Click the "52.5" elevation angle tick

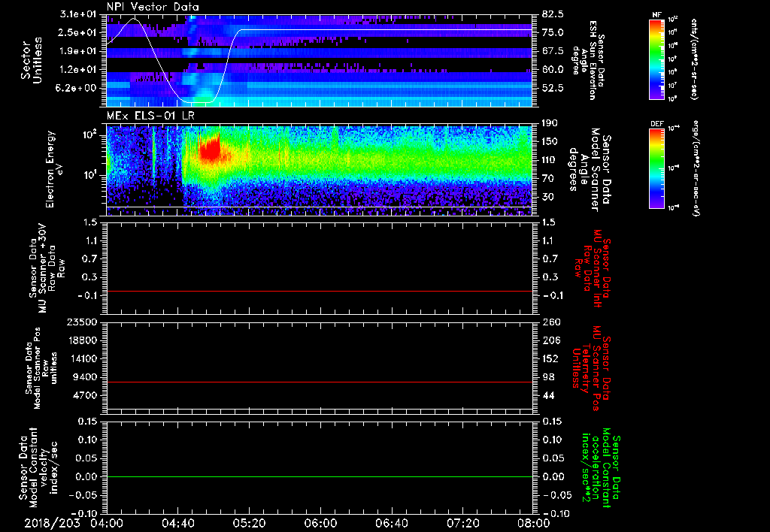(x=553, y=89)
